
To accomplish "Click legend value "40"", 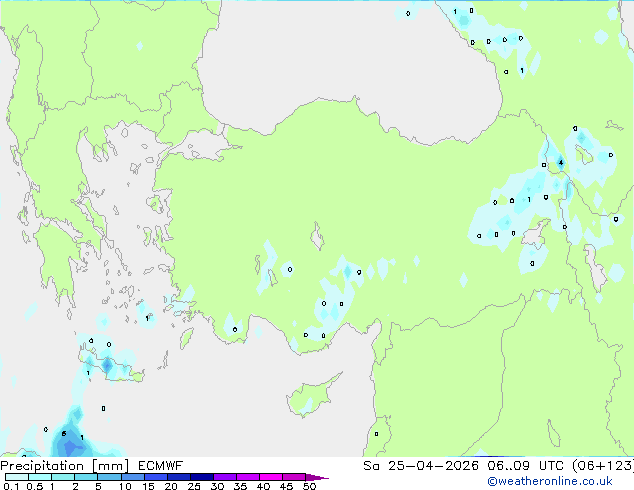I will [263, 486].
